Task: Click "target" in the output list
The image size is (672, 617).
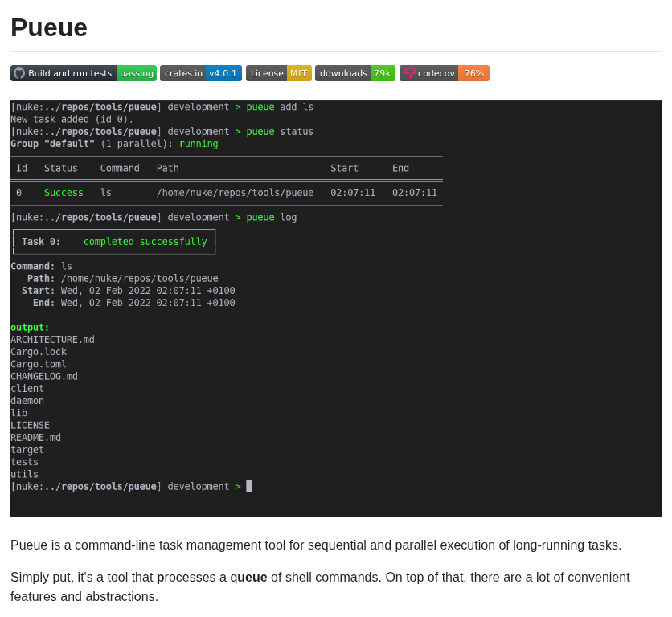Action: [x=27, y=450]
